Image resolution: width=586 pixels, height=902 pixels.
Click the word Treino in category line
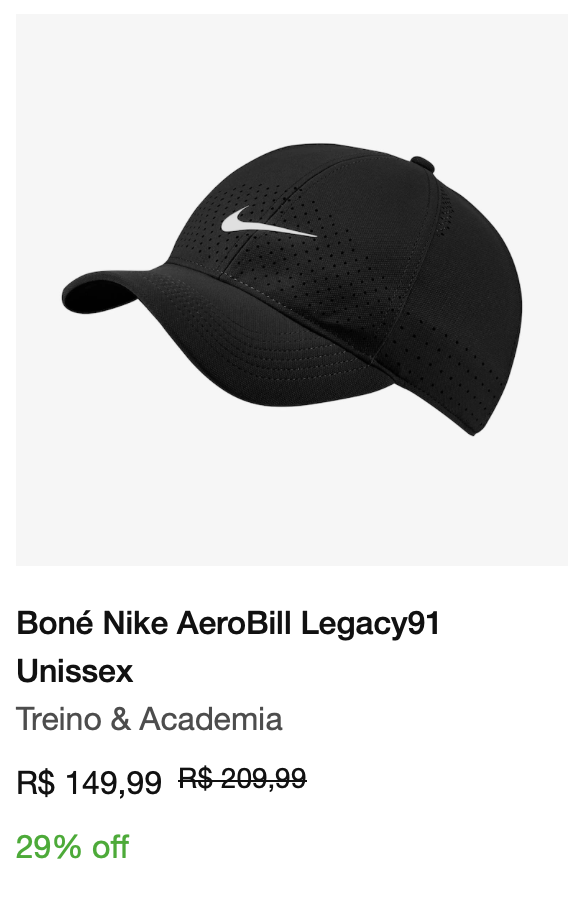(59, 719)
